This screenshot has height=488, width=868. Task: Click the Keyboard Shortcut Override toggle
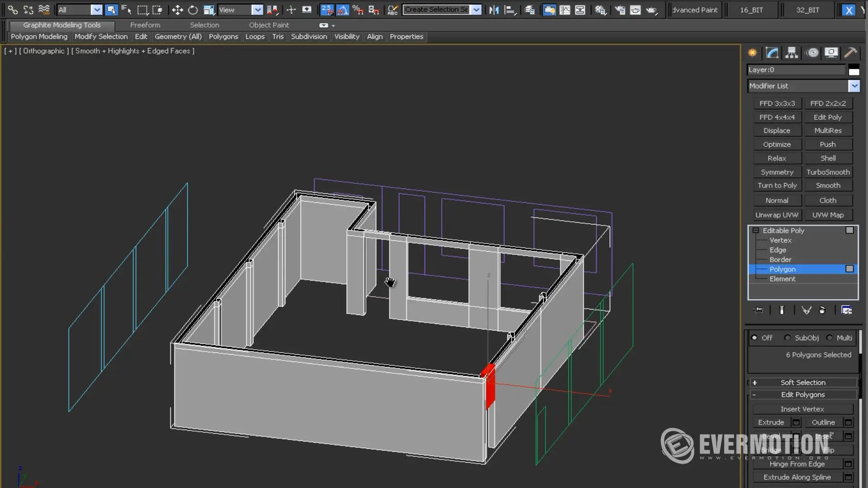point(307,9)
